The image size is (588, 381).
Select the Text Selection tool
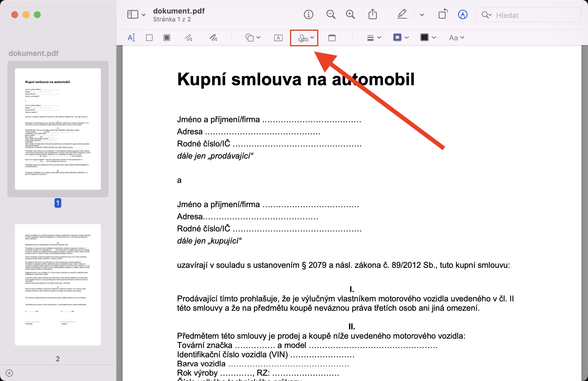pos(132,38)
